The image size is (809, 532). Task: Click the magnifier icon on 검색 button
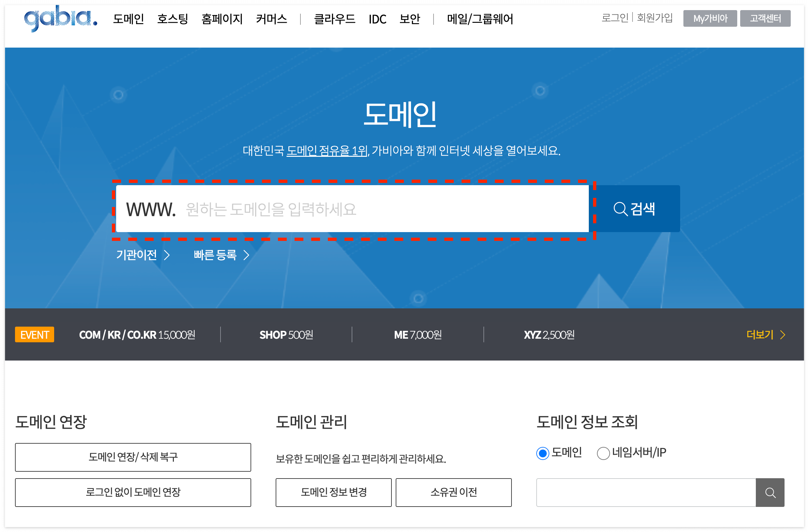[x=620, y=209]
